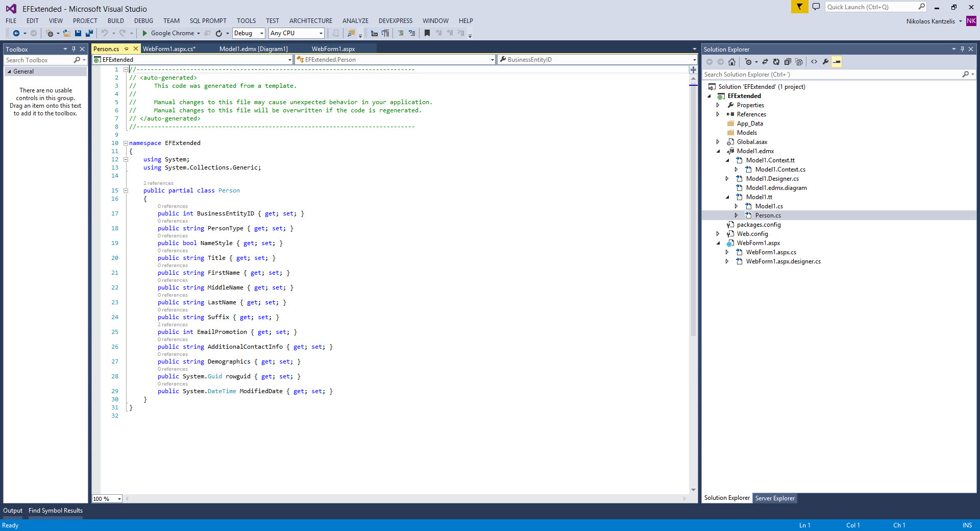980x531 pixels.
Task: Click the Comment Selection toolbar icon
Action: coord(401,33)
